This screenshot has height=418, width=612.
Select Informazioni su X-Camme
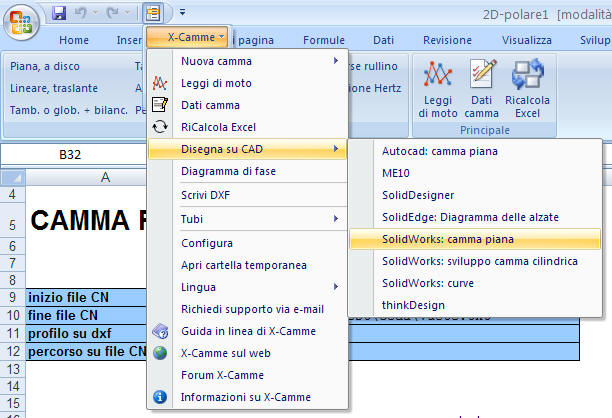click(248, 397)
